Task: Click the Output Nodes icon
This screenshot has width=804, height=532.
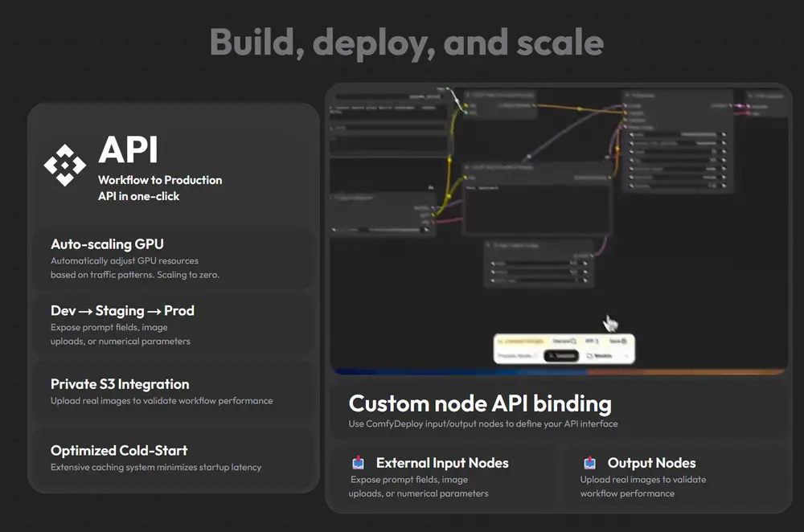Action: point(589,463)
